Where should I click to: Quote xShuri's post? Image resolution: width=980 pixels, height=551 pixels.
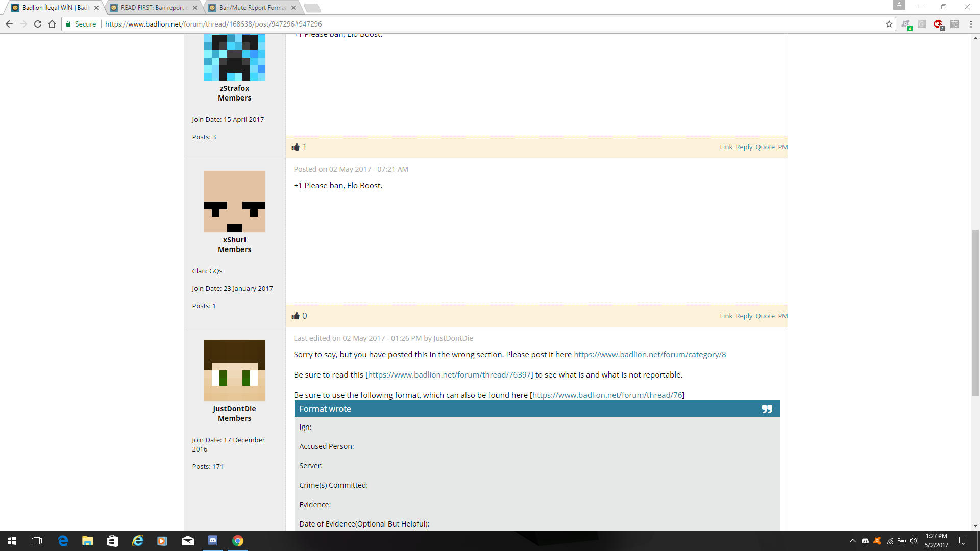pos(765,316)
